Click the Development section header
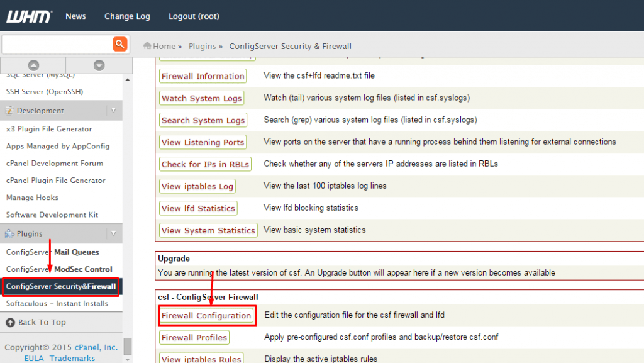 coord(61,111)
